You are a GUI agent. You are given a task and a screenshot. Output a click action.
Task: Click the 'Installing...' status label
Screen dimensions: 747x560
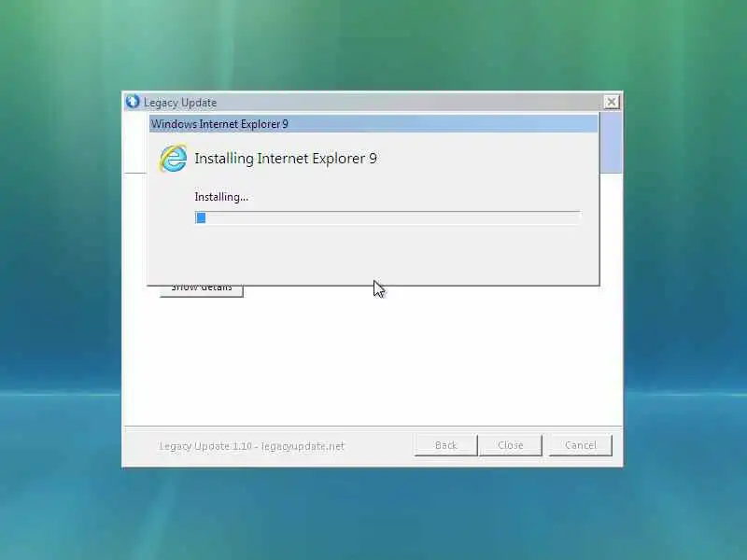[x=221, y=197]
